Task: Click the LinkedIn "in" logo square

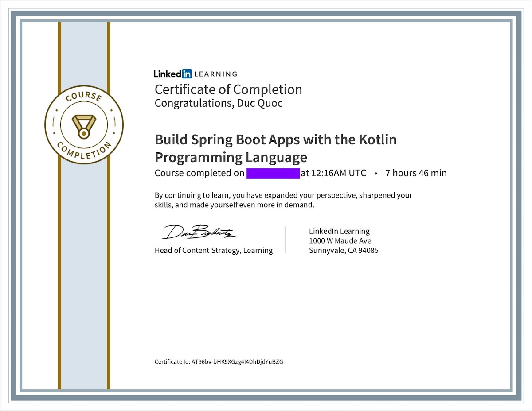Action: click(187, 74)
